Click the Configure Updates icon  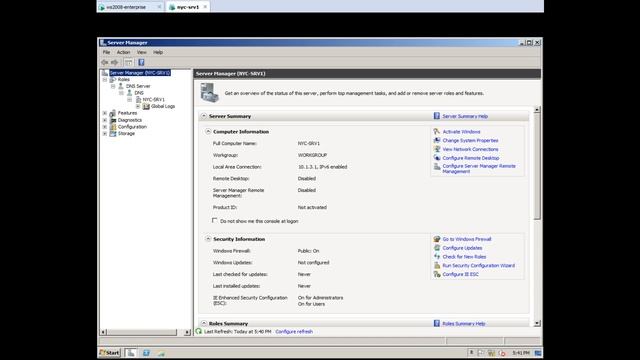[x=437, y=248]
